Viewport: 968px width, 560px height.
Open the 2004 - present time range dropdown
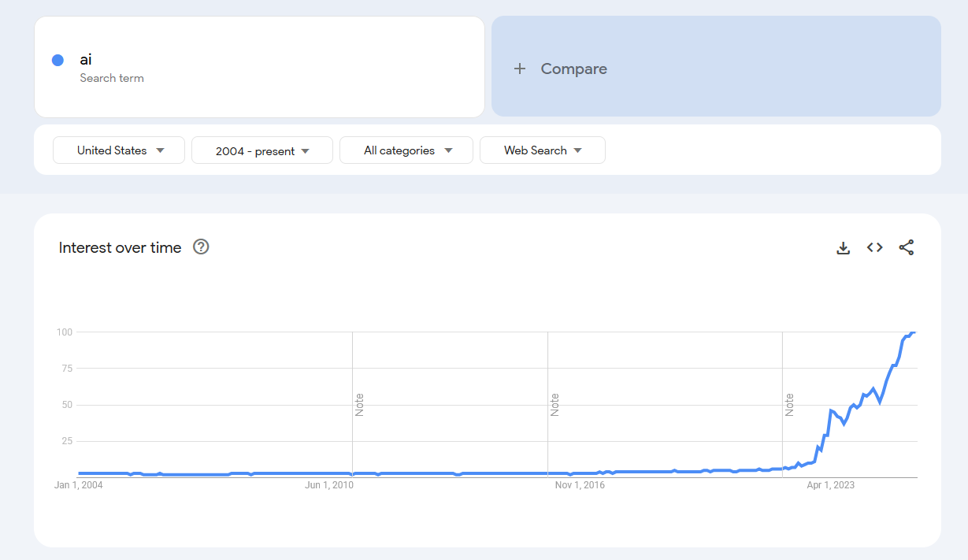[262, 150]
